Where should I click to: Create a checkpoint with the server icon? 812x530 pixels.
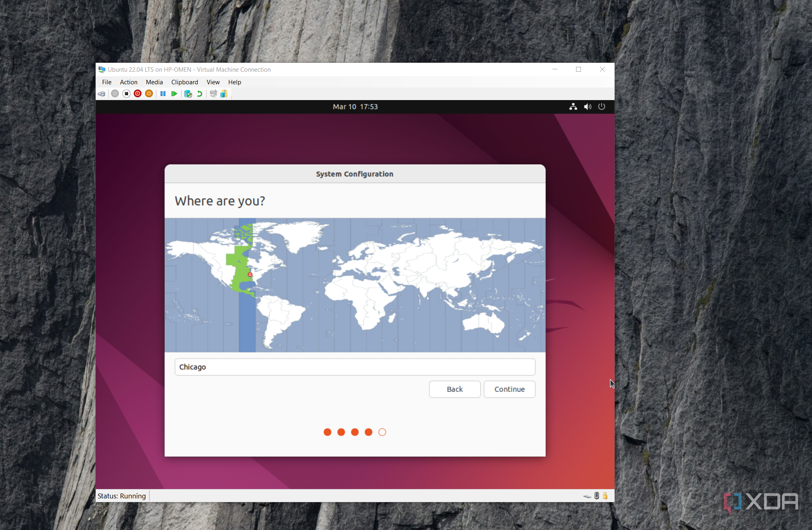188,94
